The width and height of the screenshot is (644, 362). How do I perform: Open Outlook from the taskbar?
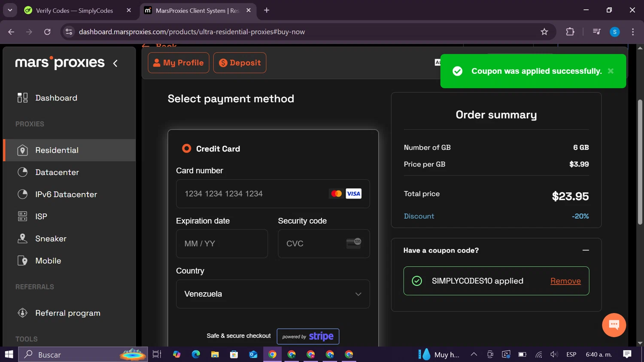(x=253, y=354)
